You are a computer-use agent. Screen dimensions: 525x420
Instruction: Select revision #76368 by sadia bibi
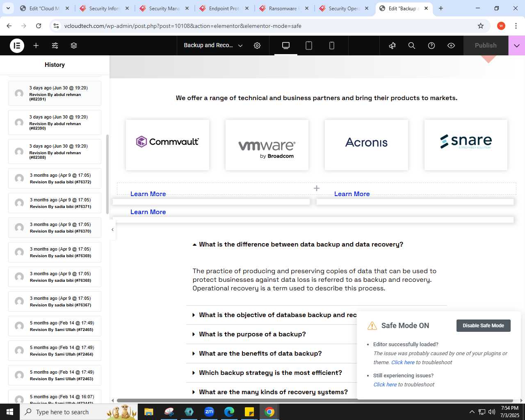(x=55, y=277)
